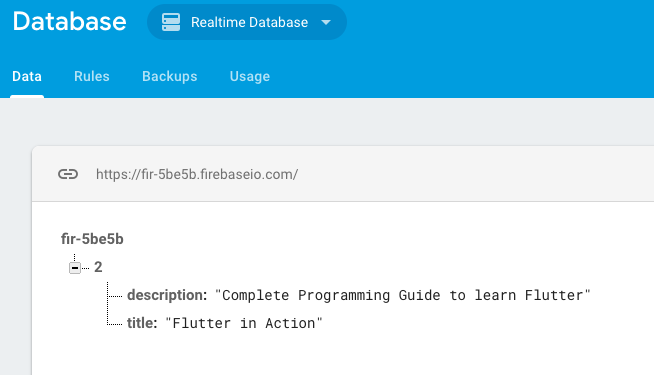This screenshot has height=375, width=654.
Task: Select the Realtime Database selector pill
Action: click(x=247, y=22)
